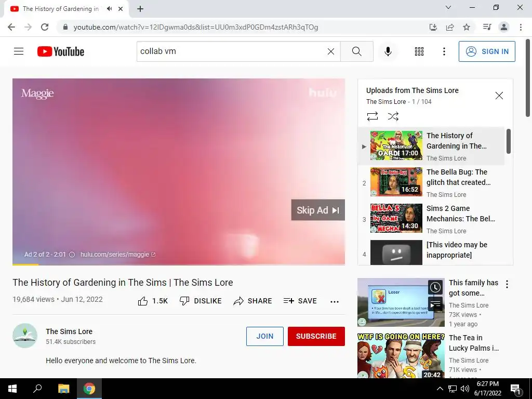The image size is (532, 399).
Task: Reload the page
Action: pyautogui.click(x=45, y=27)
